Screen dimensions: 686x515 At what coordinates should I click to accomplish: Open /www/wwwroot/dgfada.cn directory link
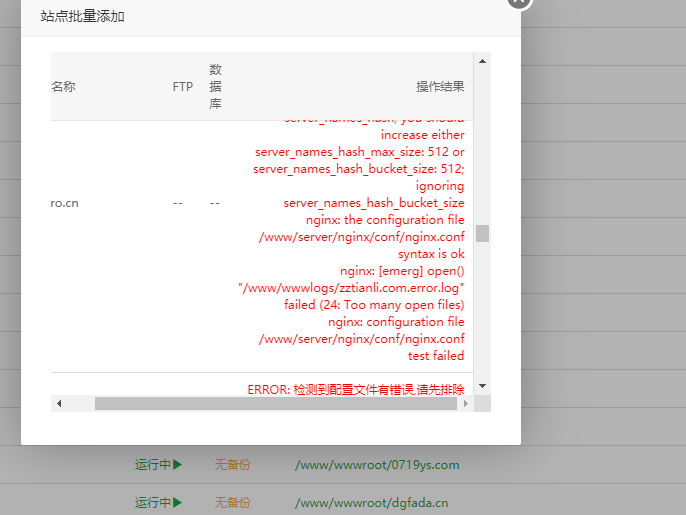click(371, 503)
